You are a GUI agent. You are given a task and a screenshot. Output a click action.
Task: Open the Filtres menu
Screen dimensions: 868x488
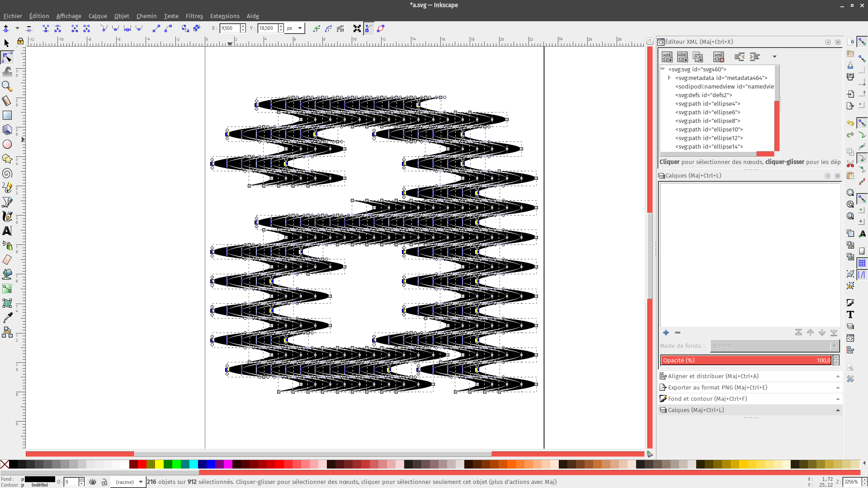click(x=194, y=16)
